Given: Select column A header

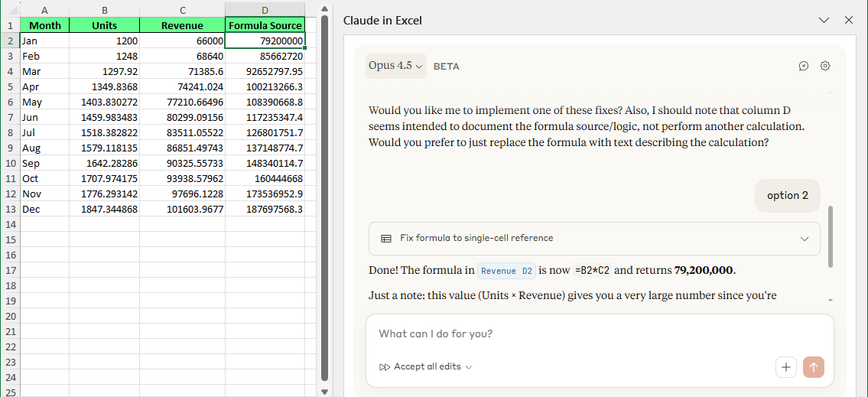Looking at the screenshot, I should pos(44,9).
